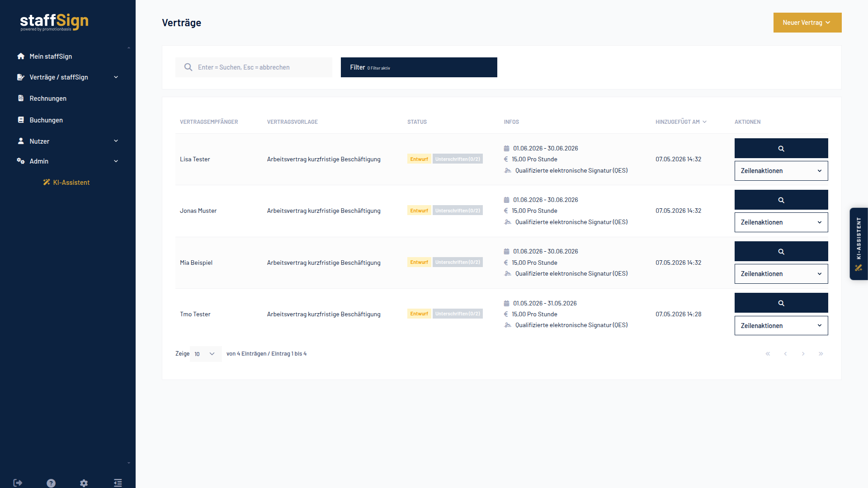The height and width of the screenshot is (488, 868).
Task: Open Zeilenaktionen for Mia Beispiel
Action: [x=781, y=274]
